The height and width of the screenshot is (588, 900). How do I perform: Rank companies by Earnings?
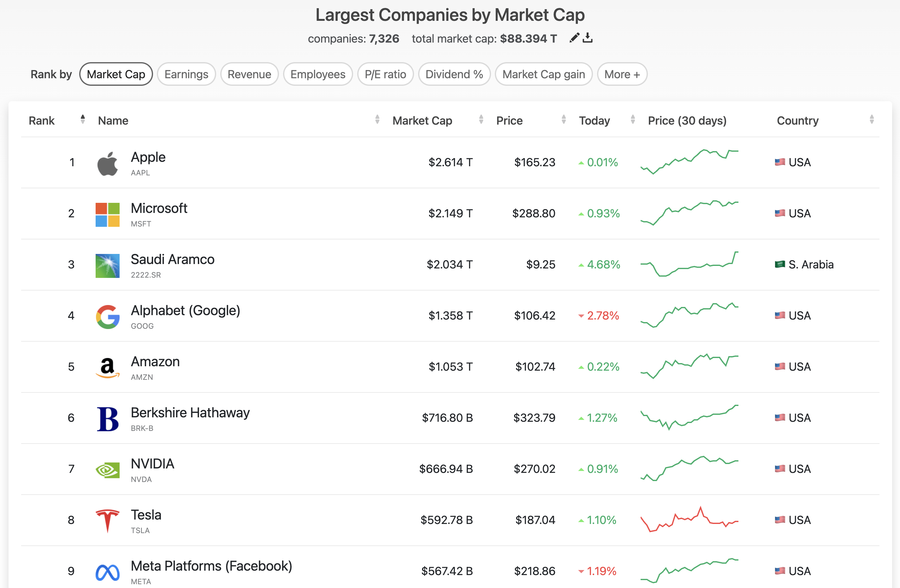point(186,74)
